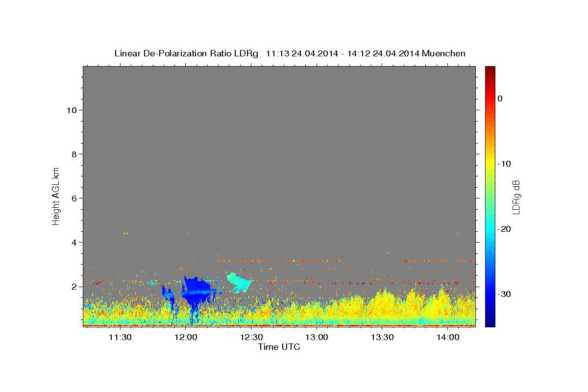
Task: Click the dark red top of the colorbar
Action: point(490,70)
